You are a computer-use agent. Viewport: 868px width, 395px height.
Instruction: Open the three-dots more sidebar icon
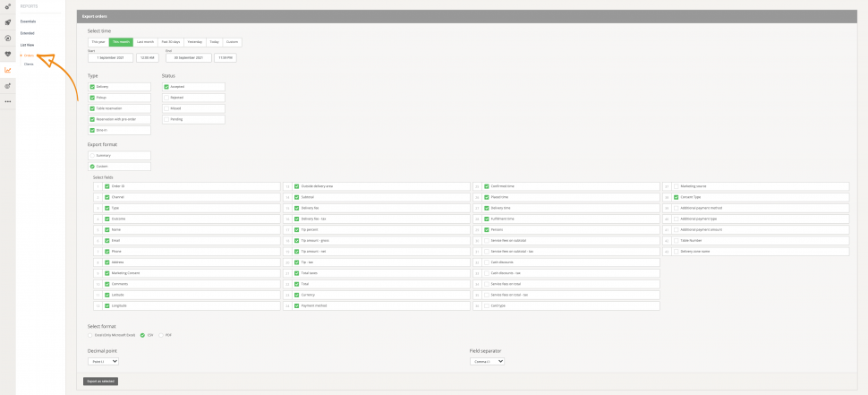8,101
